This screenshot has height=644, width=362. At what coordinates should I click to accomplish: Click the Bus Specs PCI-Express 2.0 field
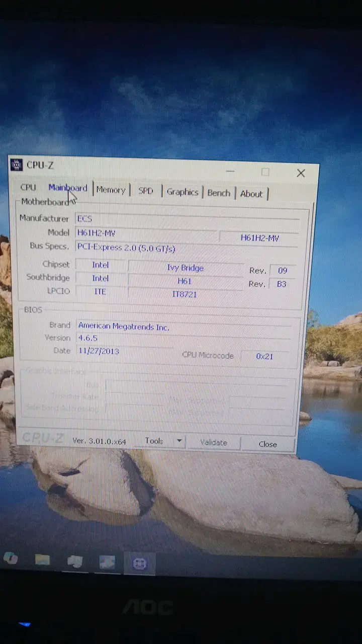coord(186,248)
